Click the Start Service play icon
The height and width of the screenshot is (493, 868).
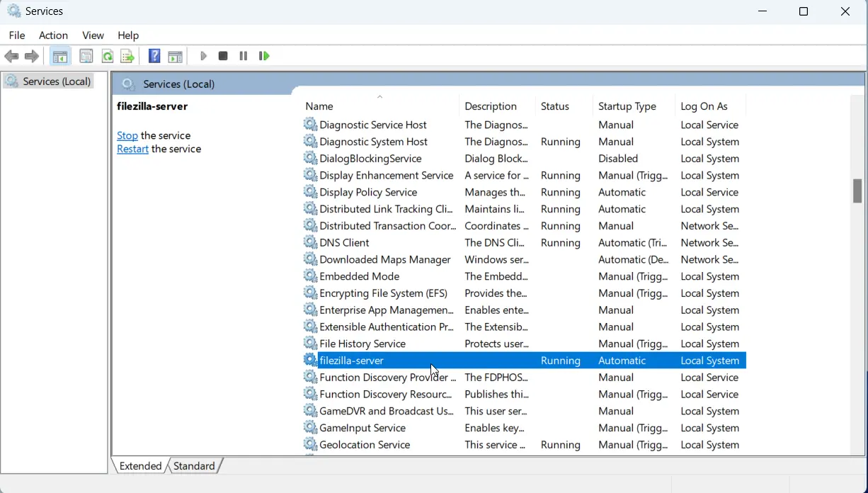[203, 56]
